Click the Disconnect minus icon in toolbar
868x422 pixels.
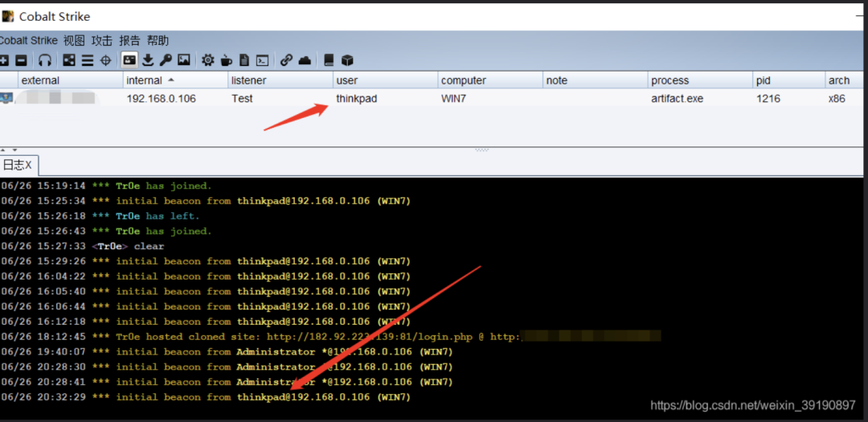[21, 59]
